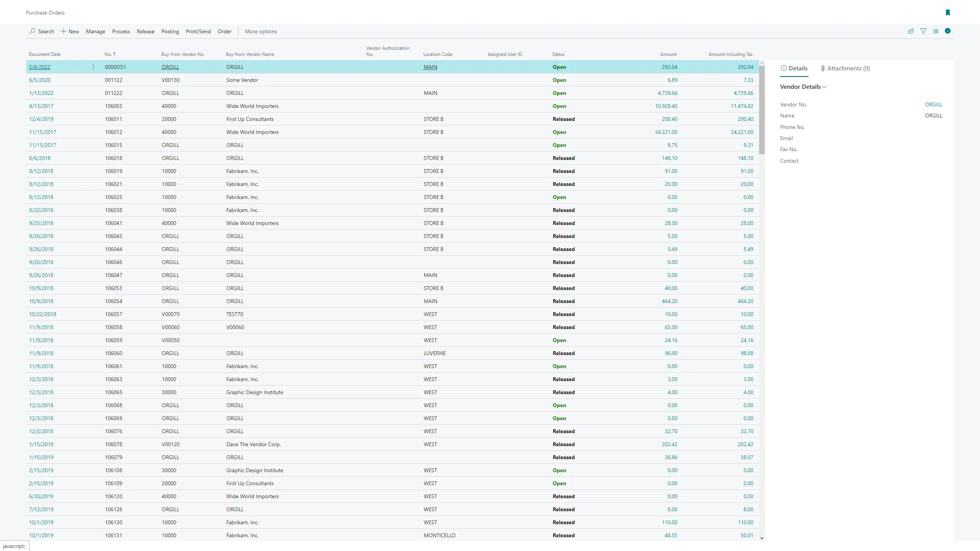
Task: Open the Posting menu
Action: (x=170, y=31)
